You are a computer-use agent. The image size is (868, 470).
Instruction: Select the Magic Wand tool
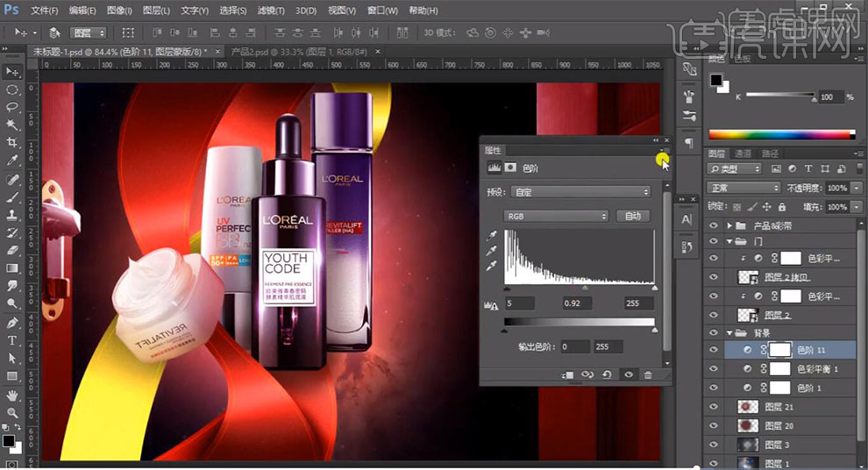pyautogui.click(x=12, y=125)
